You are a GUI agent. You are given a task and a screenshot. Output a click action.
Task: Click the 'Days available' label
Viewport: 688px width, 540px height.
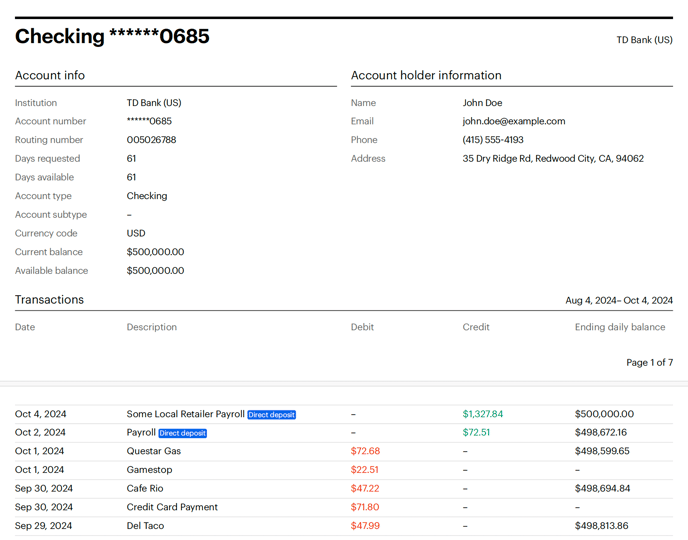pos(44,177)
